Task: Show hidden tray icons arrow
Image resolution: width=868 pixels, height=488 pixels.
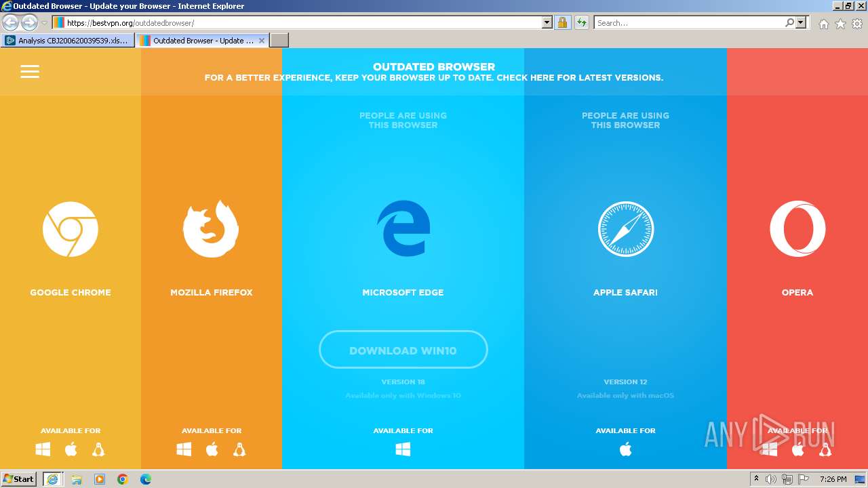Action: (756, 479)
